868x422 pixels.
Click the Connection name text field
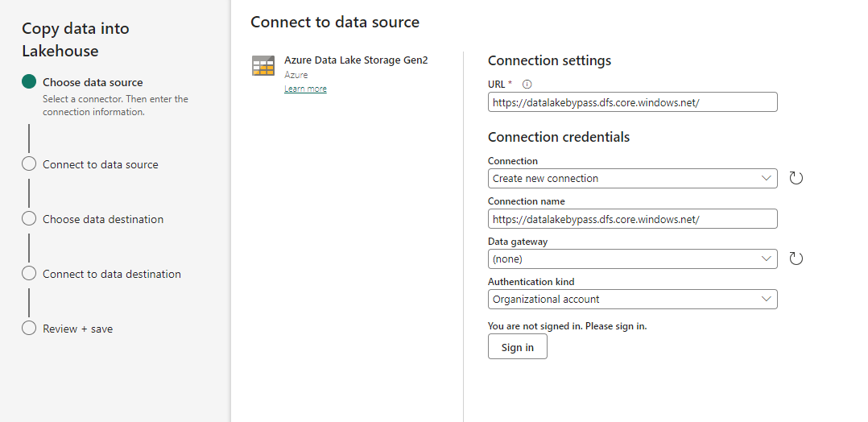[x=632, y=218]
